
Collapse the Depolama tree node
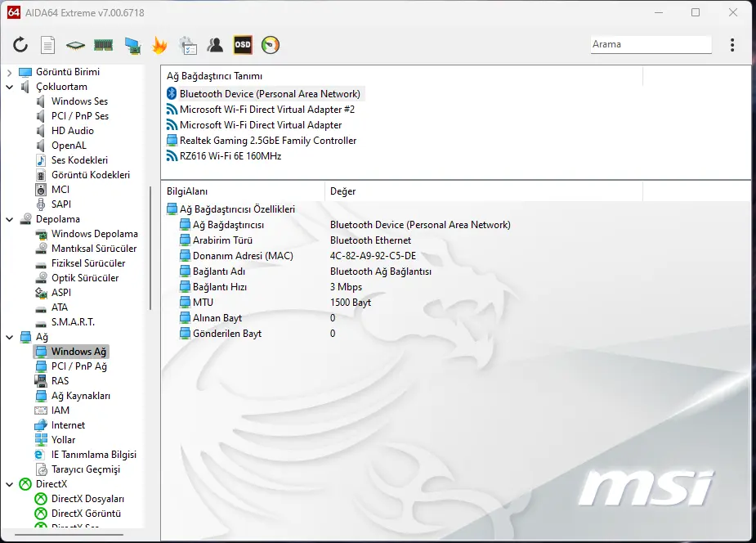9,219
